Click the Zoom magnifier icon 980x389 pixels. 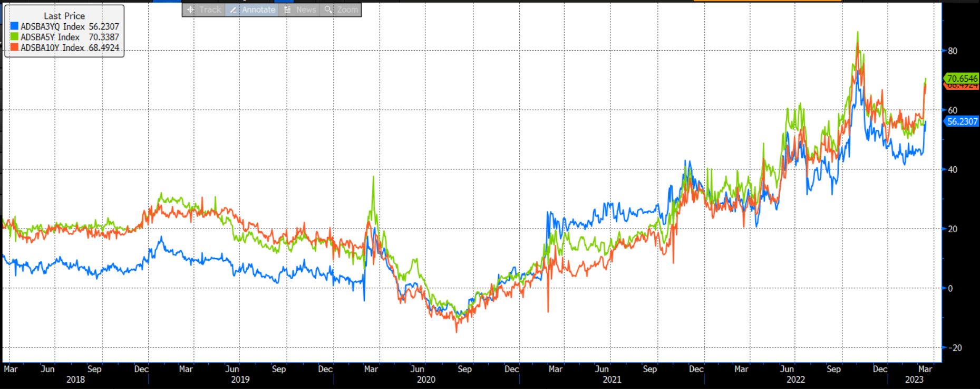tap(328, 10)
